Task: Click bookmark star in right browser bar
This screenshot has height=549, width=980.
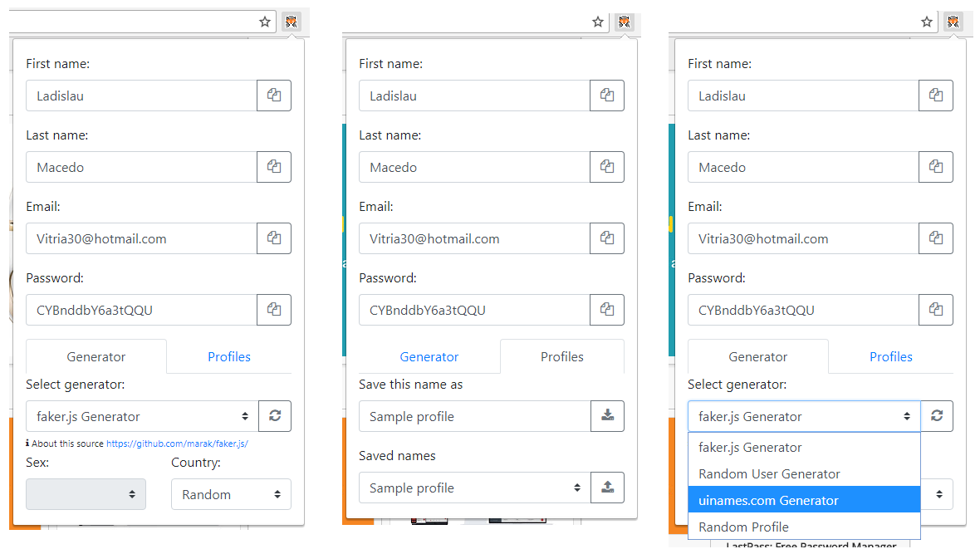Action: 927,22
